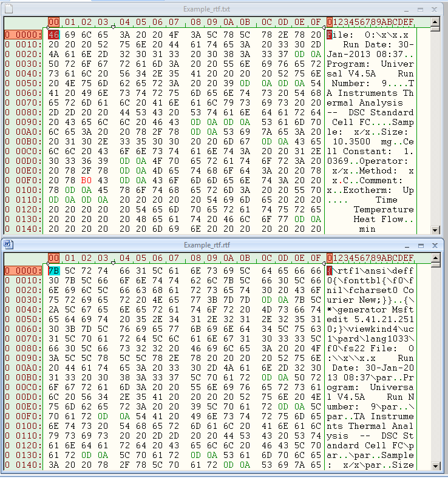Select highlighted byte 46 in txt window
The width and height of the screenshot is (448, 478).
point(53,35)
